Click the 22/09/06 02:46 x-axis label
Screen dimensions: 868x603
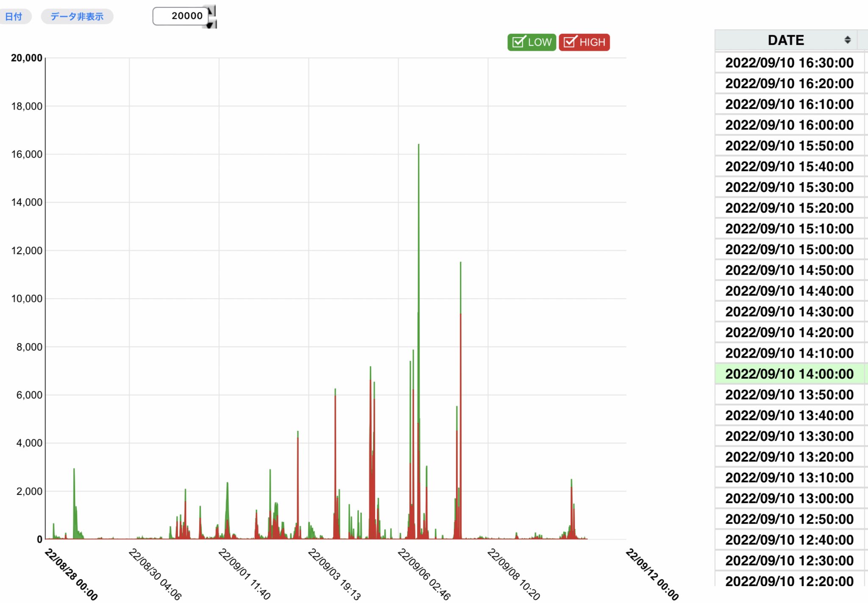tap(424, 574)
